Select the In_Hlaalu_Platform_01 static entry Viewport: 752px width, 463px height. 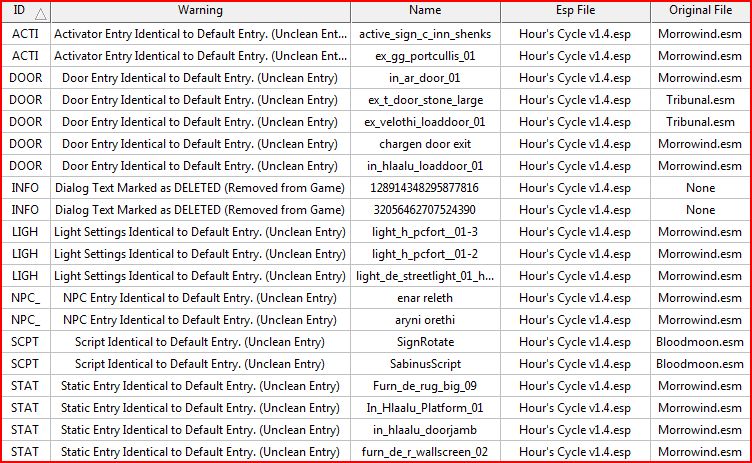tap(425, 408)
